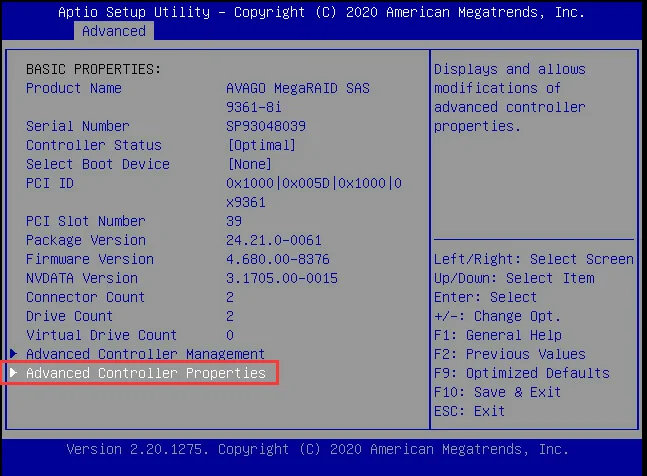Click the ESC: Exit hint
The image size is (647, 476).
click(x=470, y=411)
